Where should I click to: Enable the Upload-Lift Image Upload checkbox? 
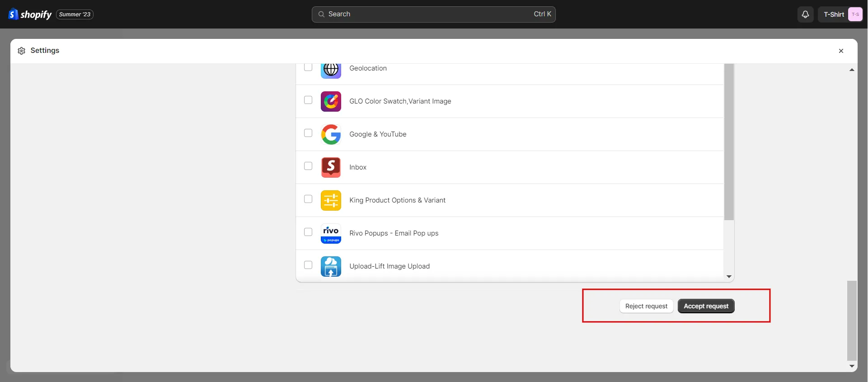(308, 265)
